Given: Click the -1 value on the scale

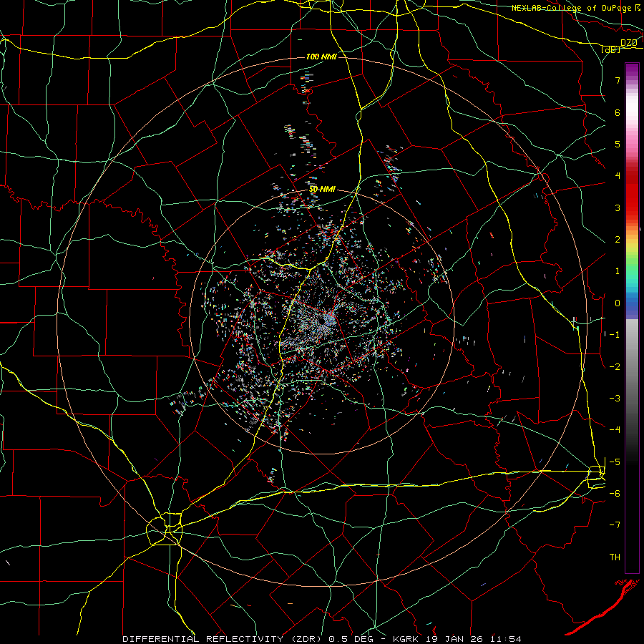Looking at the screenshot, I should click(x=615, y=335).
